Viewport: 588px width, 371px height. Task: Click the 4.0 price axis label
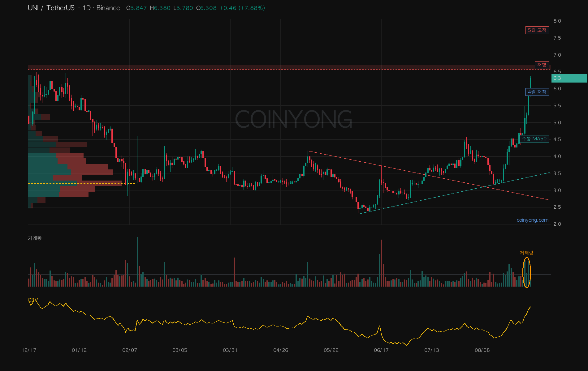click(x=557, y=156)
